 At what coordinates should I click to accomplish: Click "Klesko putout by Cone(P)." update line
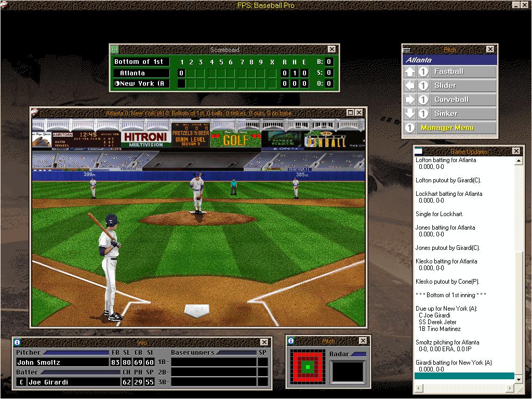click(x=447, y=282)
